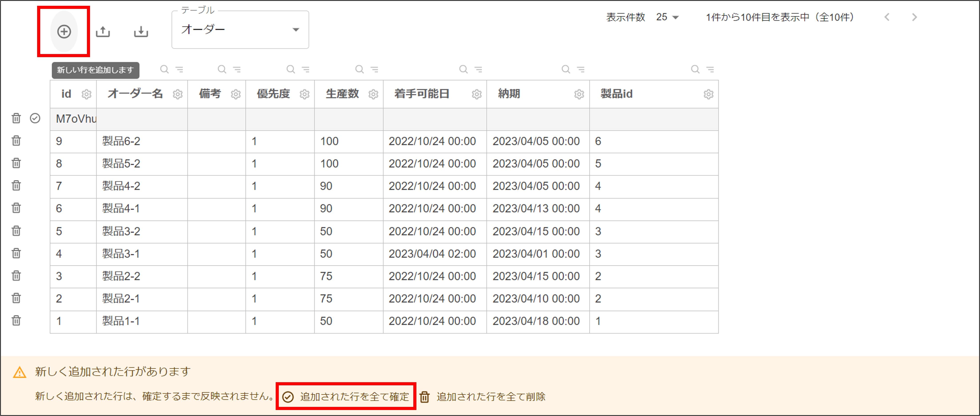Screen dimensions: 980x416
Task: Click search icon above 着手可能日 column
Action: click(x=463, y=69)
